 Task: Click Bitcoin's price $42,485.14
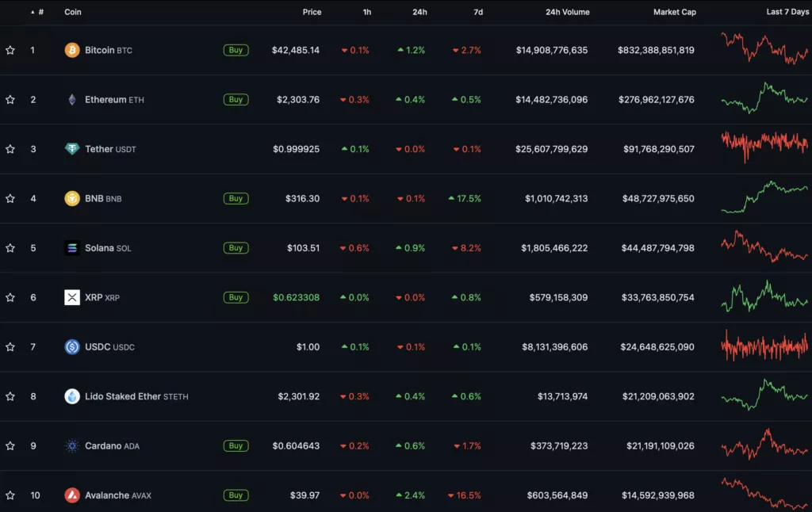(296, 50)
